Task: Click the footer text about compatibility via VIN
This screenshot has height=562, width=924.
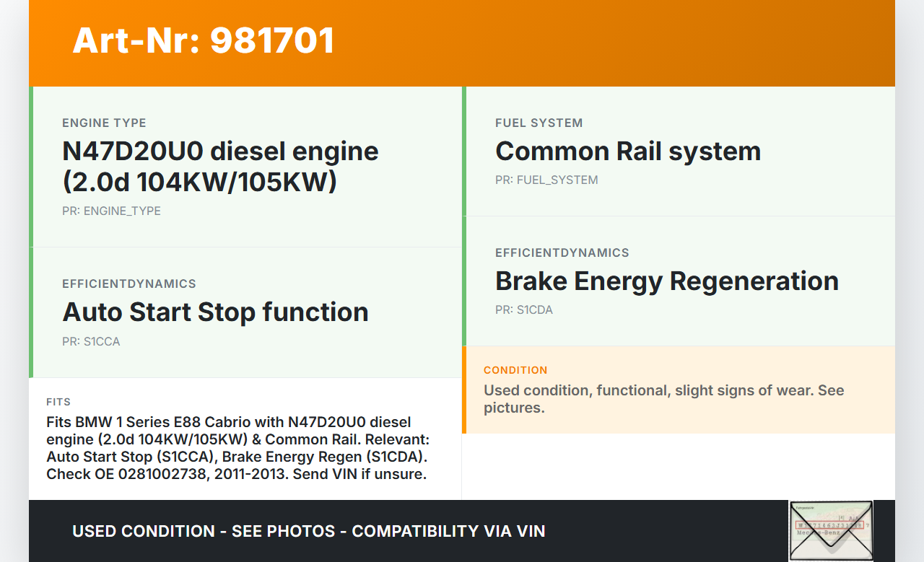Action: pos(308,531)
